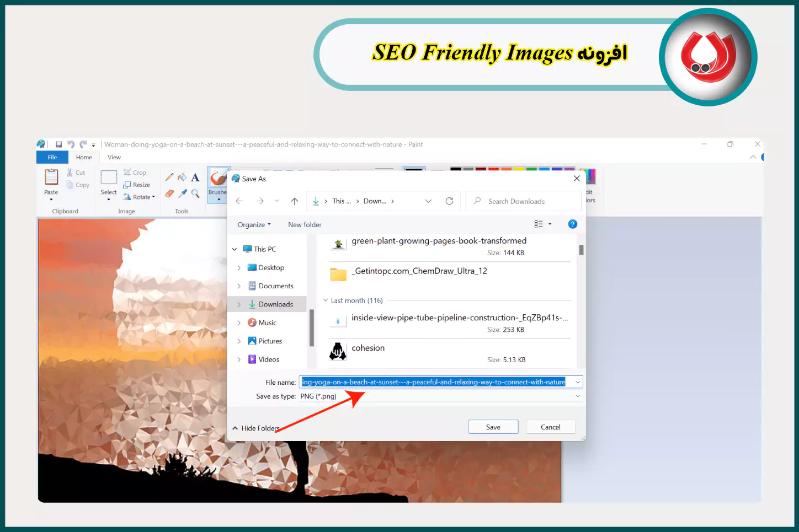The height and width of the screenshot is (532, 799).
Task: Select the Eraser tool
Action: (x=169, y=194)
